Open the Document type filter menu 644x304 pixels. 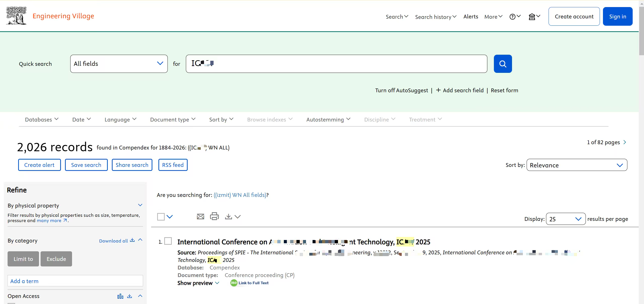pyautogui.click(x=173, y=119)
